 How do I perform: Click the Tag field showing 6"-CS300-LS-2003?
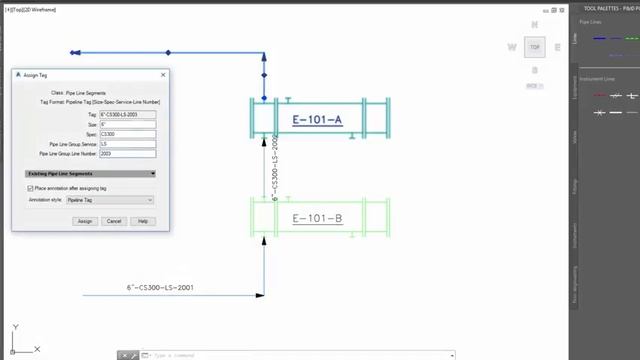tap(128, 115)
